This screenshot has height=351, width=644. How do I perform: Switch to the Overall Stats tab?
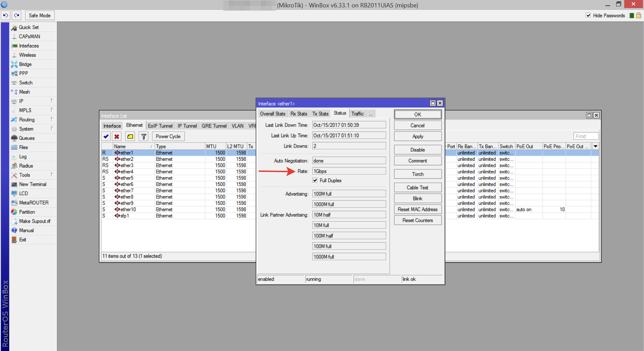(272, 114)
